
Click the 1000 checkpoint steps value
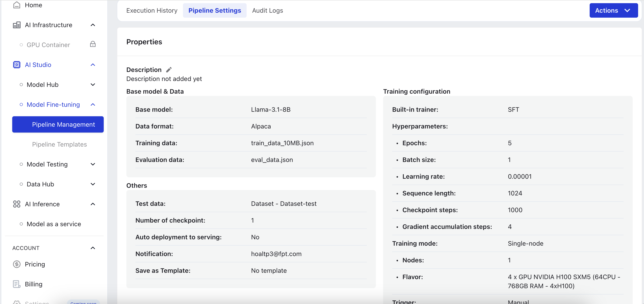click(x=515, y=210)
